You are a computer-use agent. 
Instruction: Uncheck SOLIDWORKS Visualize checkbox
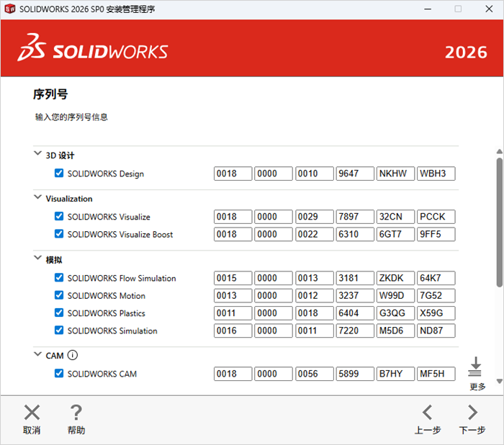59,216
